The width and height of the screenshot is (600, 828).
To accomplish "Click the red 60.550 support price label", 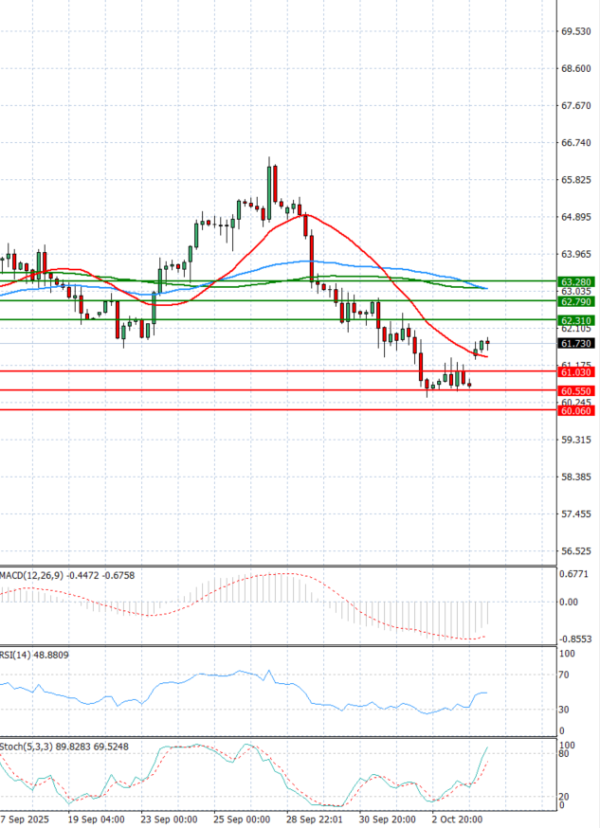I will pyautogui.click(x=576, y=391).
